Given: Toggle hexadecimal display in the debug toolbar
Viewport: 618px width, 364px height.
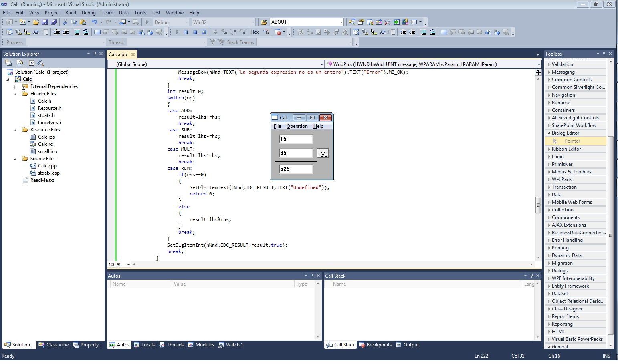Looking at the screenshot, I should click(x=255, y=32).
